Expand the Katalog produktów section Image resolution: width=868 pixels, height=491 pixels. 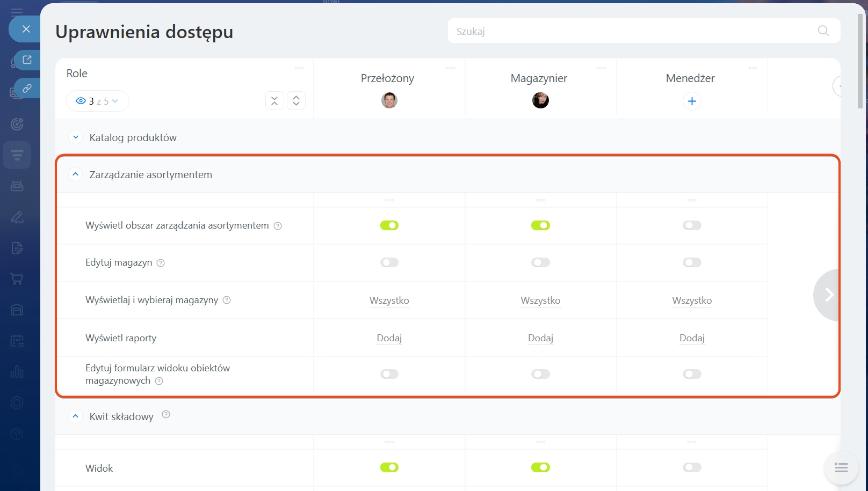pyautogui.click(x=76, y=137)
